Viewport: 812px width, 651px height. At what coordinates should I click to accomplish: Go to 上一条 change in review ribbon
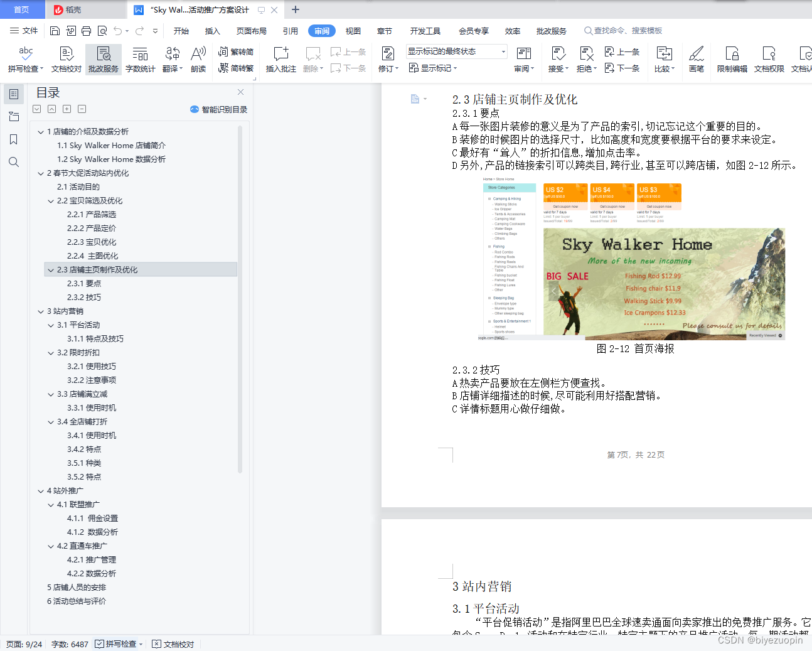click(x=622, y=52)
